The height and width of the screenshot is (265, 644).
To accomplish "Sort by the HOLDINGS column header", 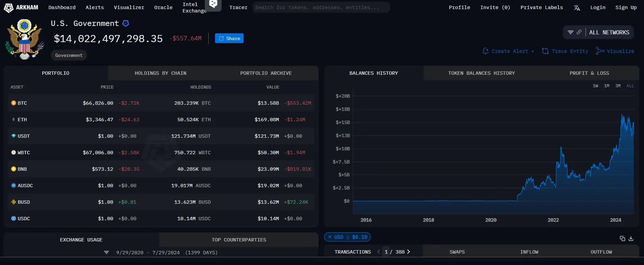I will click(x=201, y=87).
